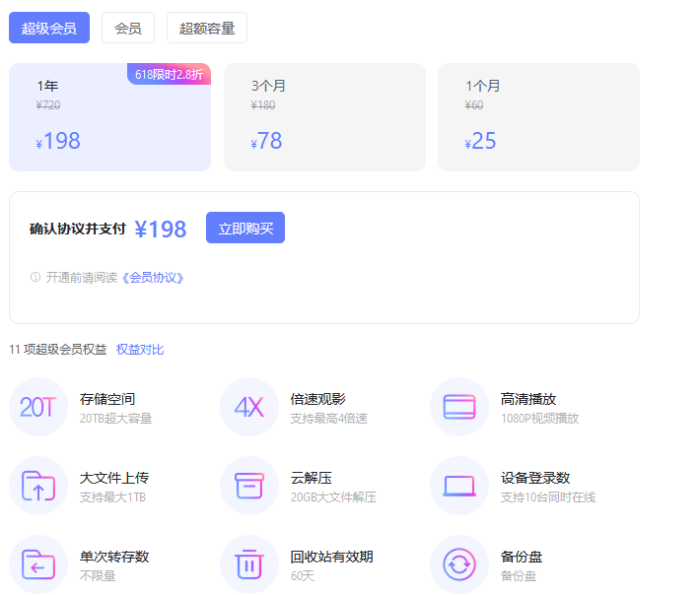
Task: Switch to the 超级会员 tab
Action: 49,29
